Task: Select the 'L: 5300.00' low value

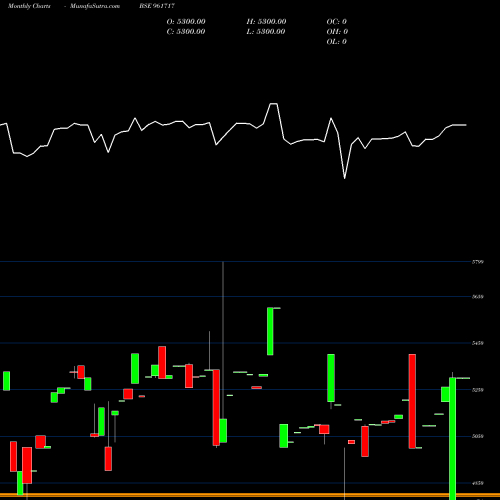Action: pyautogui.click(x=266, y=32)
